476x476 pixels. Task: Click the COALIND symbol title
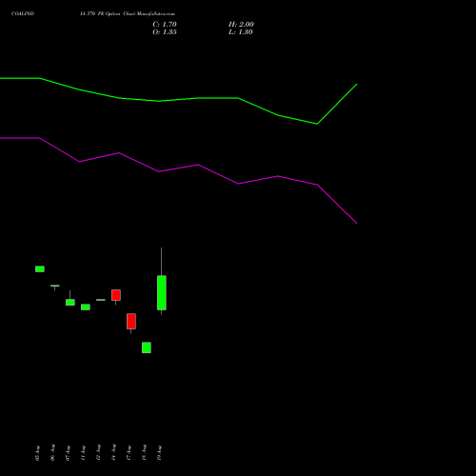tap(23, 13)
